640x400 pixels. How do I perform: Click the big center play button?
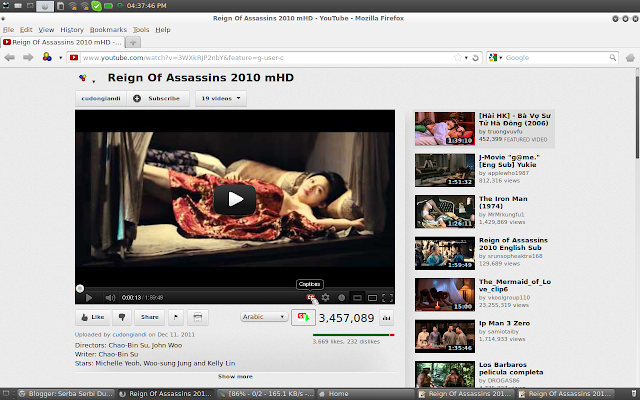(235, 199)
